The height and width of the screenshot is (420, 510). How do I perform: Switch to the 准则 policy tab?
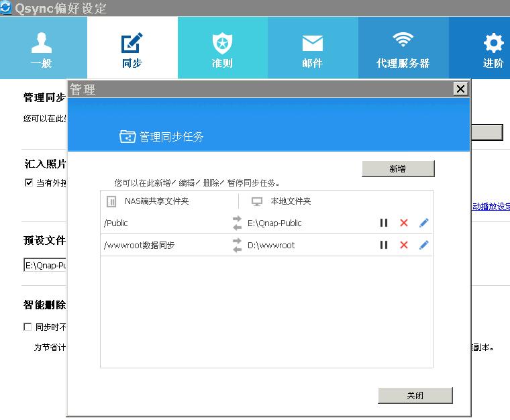click(x=222, y=48)
